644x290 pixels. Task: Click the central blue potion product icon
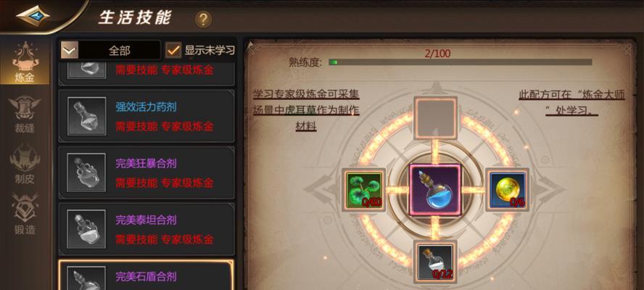pyautogui.click(x=435, y=190)
